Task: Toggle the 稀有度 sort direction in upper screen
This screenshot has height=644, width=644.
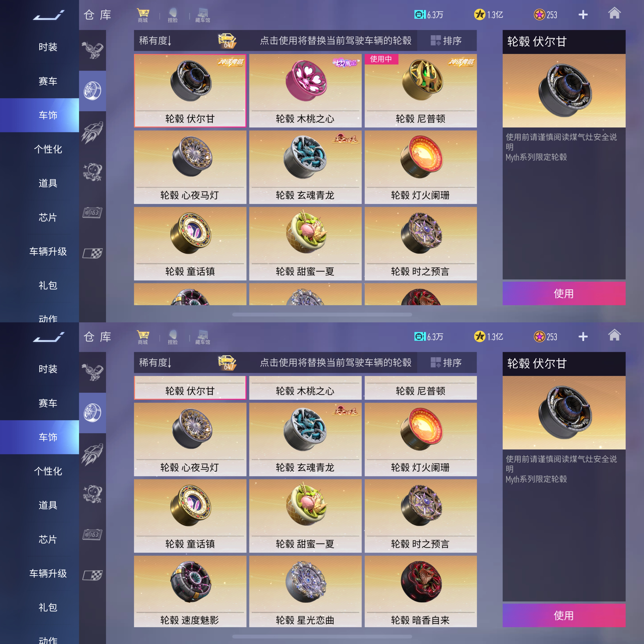Action: click(x=155, y=41)
